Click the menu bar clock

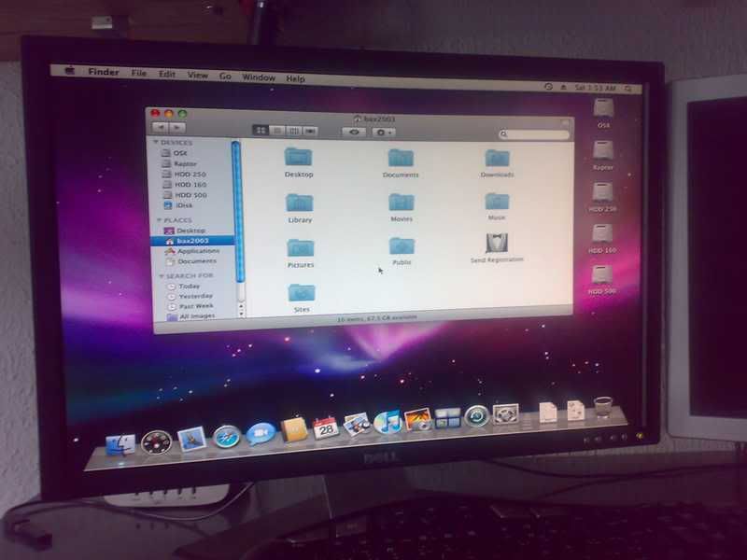[595, 88]
